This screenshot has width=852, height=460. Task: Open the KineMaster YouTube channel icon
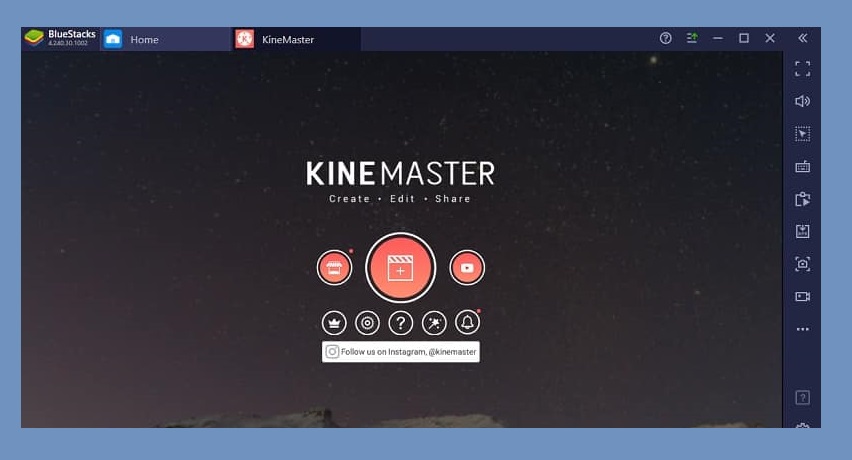coord(467,267)
